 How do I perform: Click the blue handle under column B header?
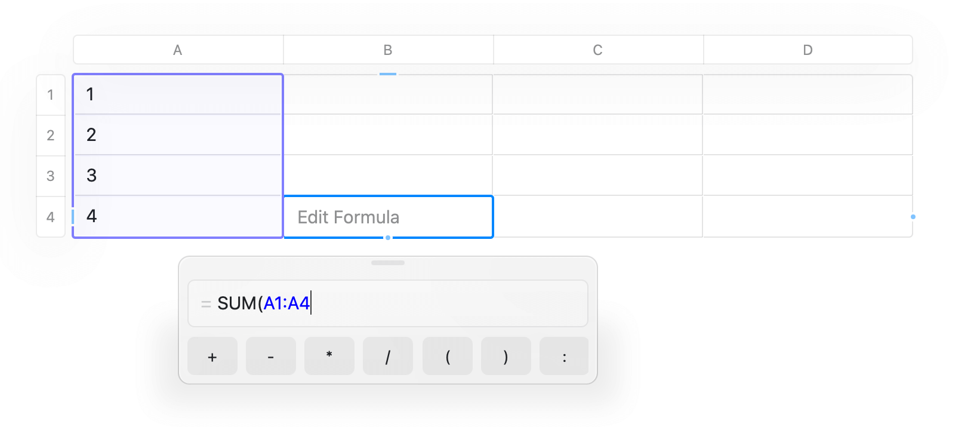tap(388, 73)
